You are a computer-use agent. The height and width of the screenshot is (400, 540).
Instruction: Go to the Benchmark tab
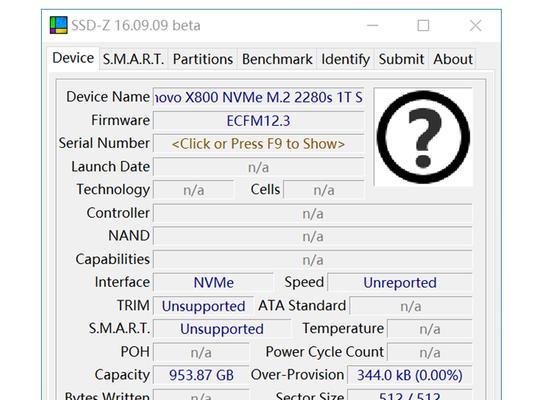click(x=277, y=59)
